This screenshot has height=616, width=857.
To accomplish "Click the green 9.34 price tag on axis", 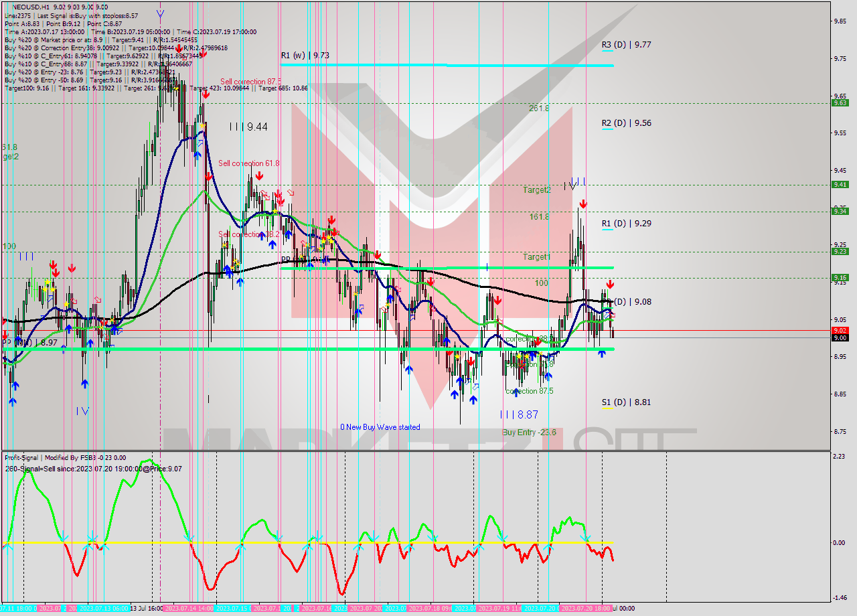I will coord(840,211).
